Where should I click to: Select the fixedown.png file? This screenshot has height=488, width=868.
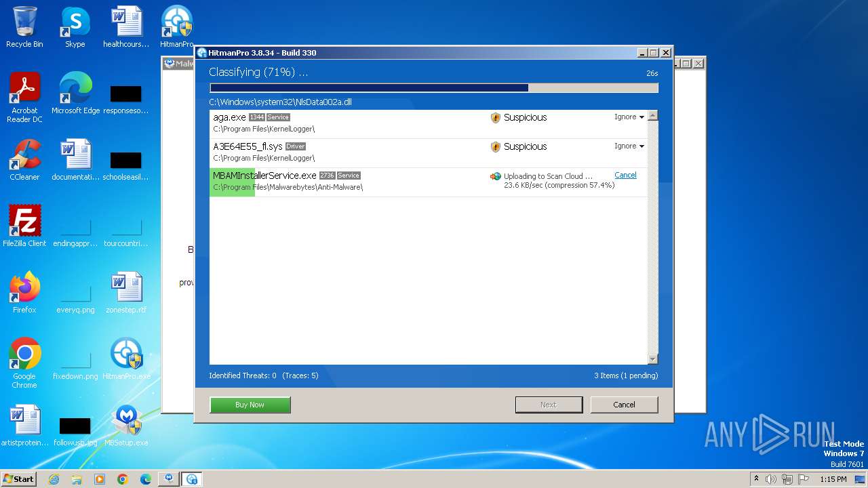coord(75,365)
